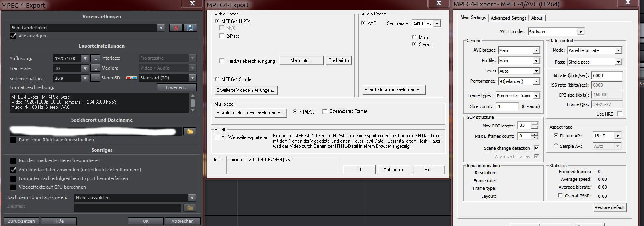
Task: Open the Auflösung 1920x1080 dropdown
Action: [85, 58]
